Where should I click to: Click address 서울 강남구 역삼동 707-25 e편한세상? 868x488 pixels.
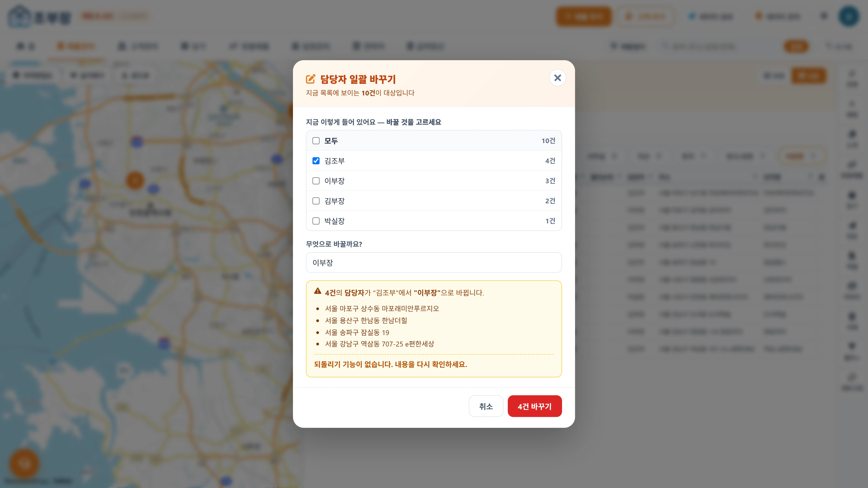[379, 344]
